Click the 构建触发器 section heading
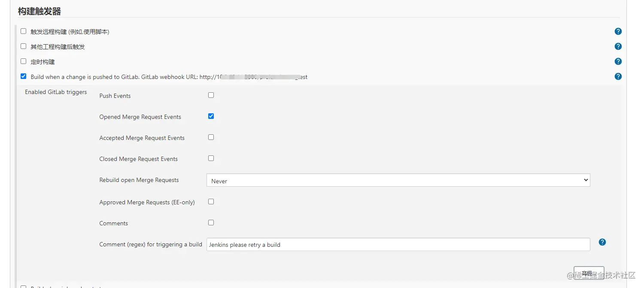Viewport: 644px width, 288px height. (39, 12)
